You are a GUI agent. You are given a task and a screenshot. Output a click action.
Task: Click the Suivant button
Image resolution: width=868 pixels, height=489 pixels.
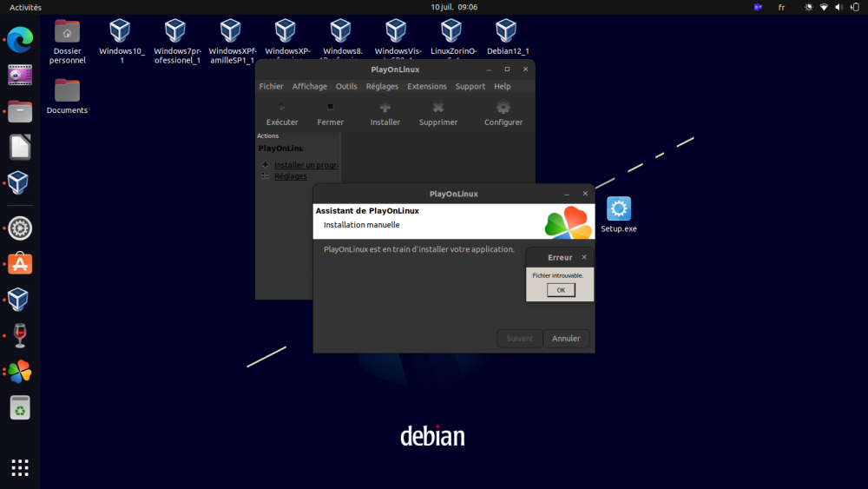click(x=519, y=339)
